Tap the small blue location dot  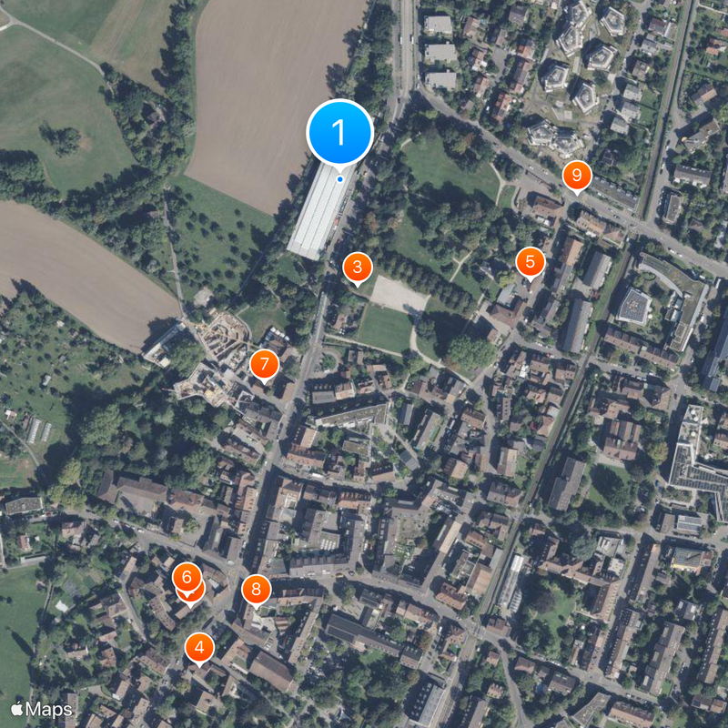point(339,179)
